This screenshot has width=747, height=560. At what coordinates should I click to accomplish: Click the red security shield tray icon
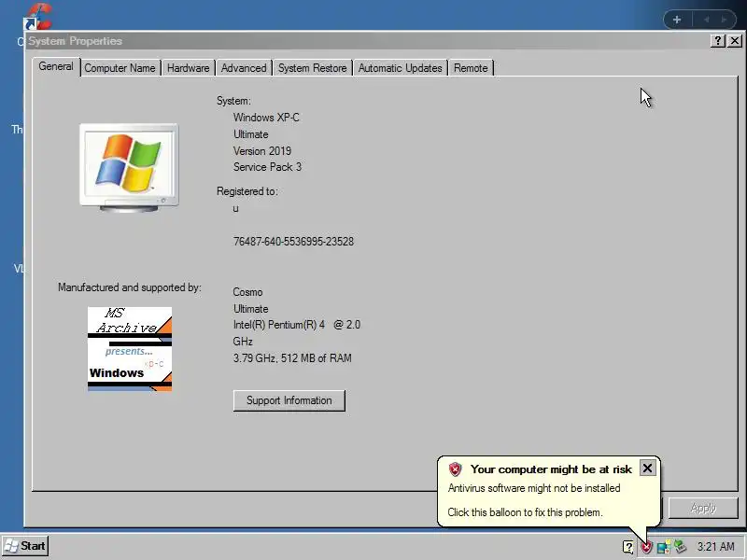646,547
